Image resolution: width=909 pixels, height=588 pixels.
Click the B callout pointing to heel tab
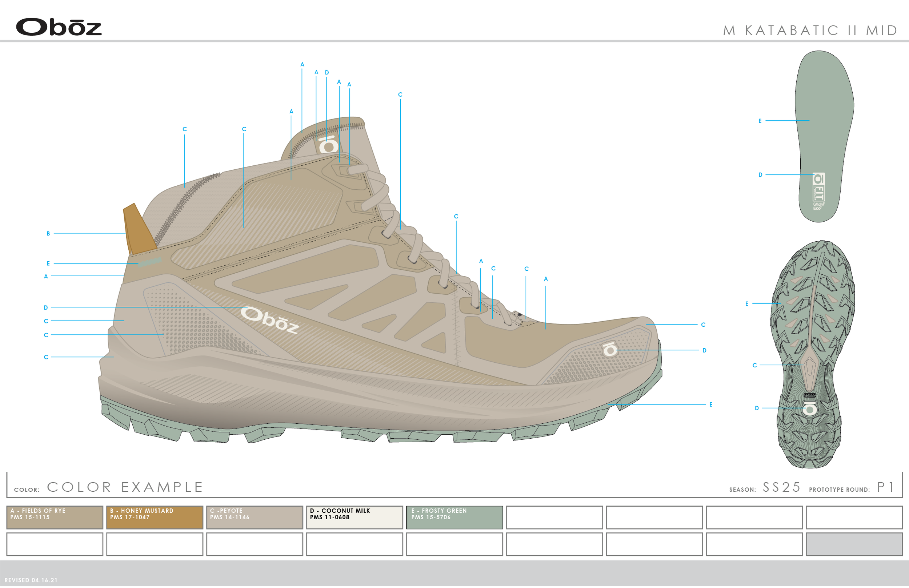(x=48, y=233)
